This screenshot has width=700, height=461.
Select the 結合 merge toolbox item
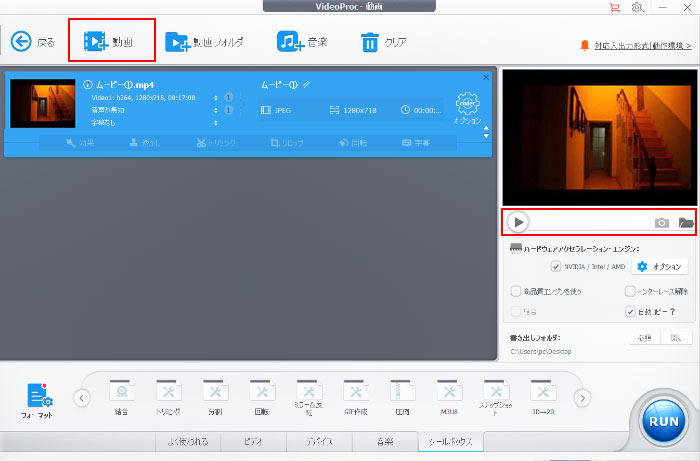(121, 397)
